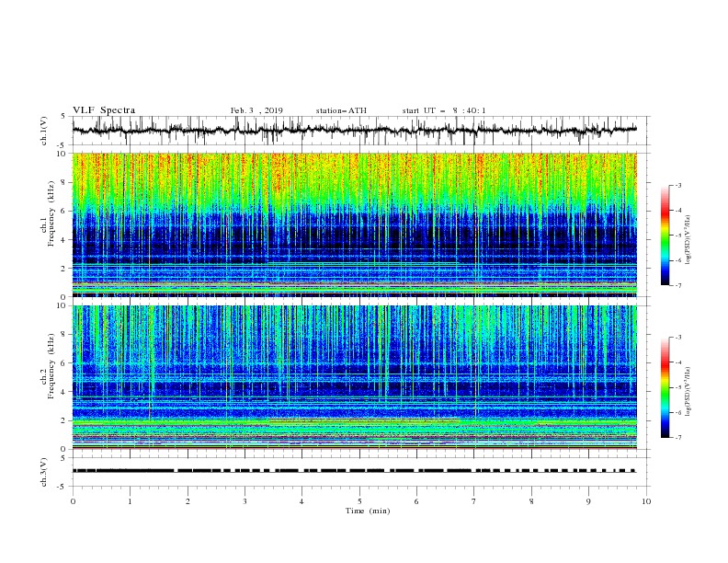Click the log(PSD) label beside the ch.1 colorbar
The height and width of the screenshot is (563, 728).
point(688,240)
